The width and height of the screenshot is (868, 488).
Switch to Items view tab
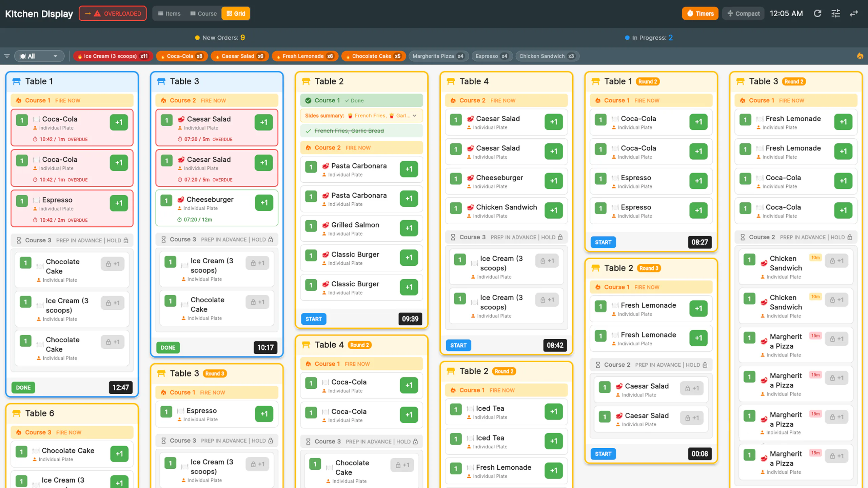point(169,14)
